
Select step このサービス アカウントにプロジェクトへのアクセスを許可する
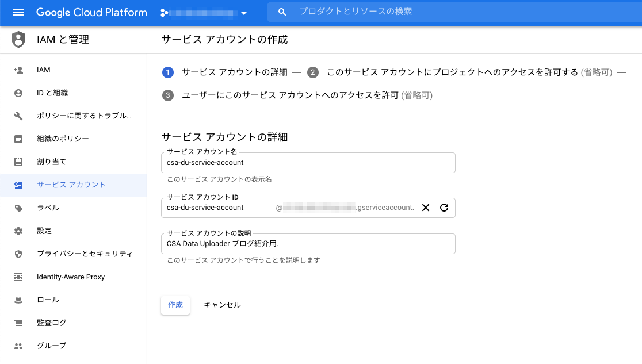click(x=452, y=72)
